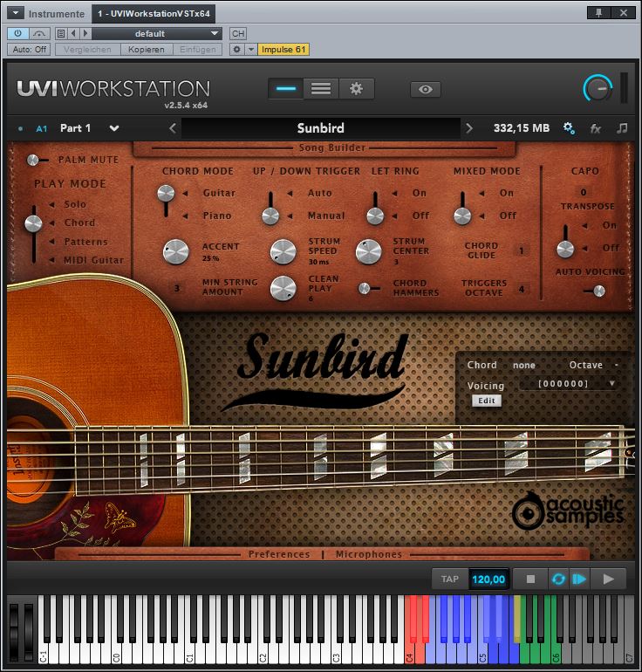Open the sidechain routing icon beside power
Viewport: 642px width, 672px height.
[x=39, y=33]
